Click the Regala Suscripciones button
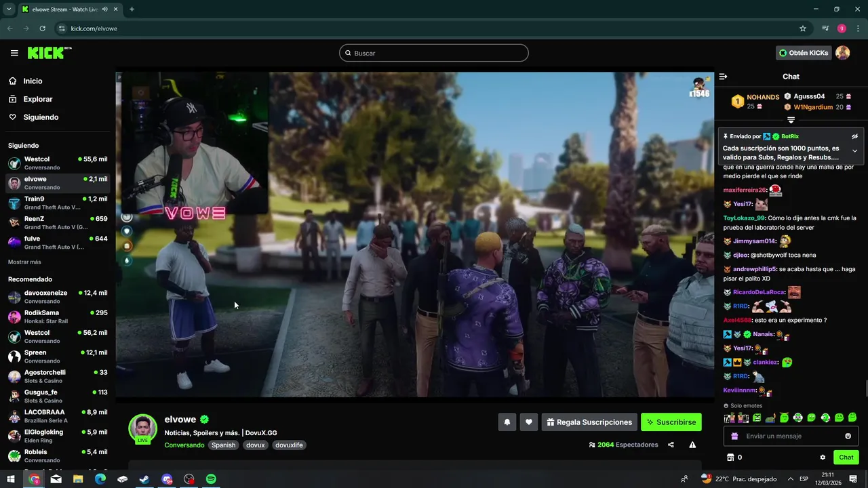Viewport: 868px width, 488px height. pos(589,422)
